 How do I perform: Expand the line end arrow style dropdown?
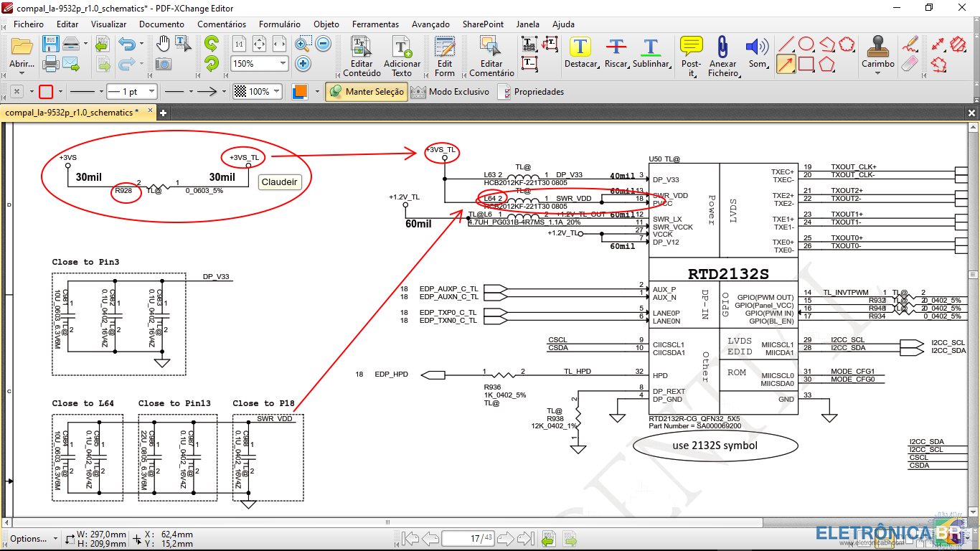pyautogui.click(x=223, y=92)
